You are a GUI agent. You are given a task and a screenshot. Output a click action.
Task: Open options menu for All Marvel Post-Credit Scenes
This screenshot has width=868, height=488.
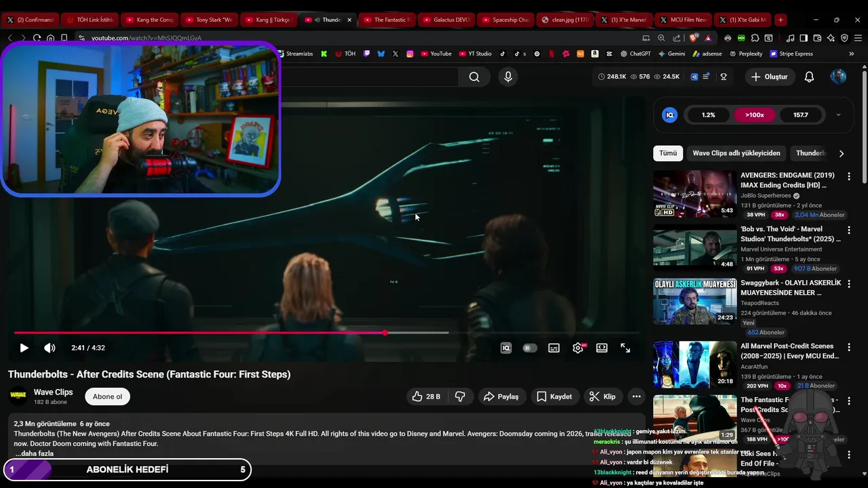tap(848, 347)
